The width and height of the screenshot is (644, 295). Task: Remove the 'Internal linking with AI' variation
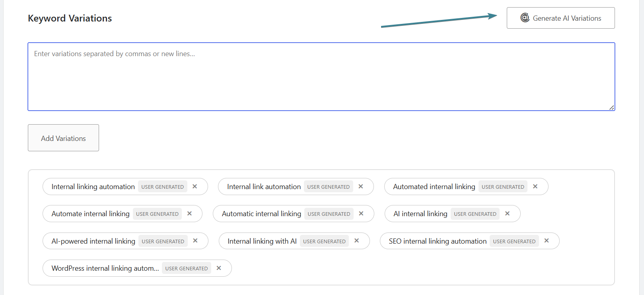pos(357,240)
